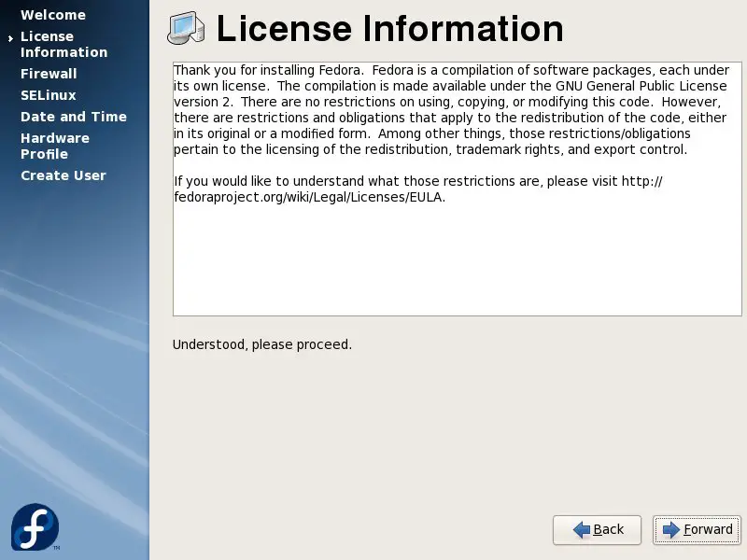Click the 'Understood, please proceed.' text
Image resolution: width=747 pixels, height=560 pixels.
click(x=262, y=344)
